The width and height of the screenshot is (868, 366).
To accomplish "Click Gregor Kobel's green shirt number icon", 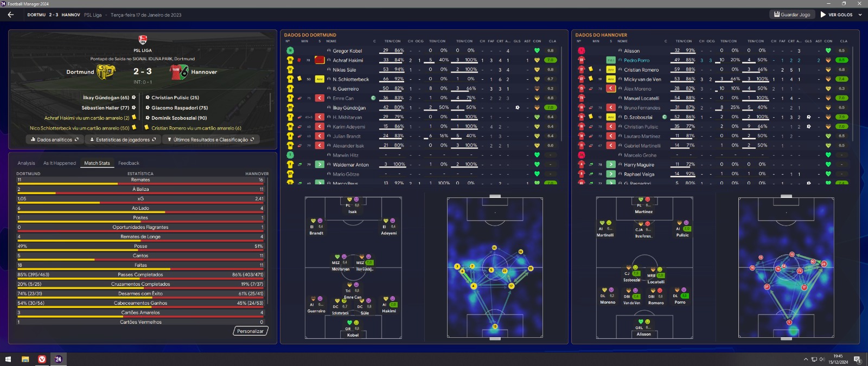I will pyautogui.click(x=290, y=50).
